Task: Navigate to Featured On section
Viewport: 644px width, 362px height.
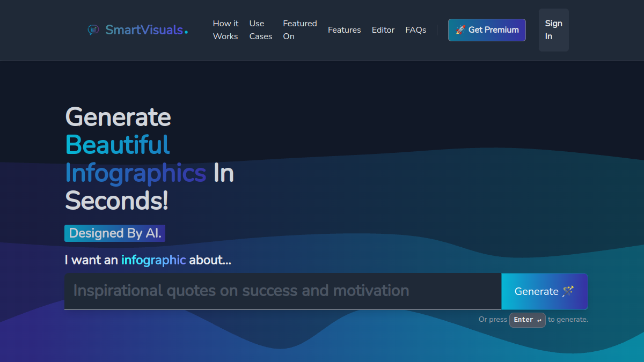Action: click(300, 30)
